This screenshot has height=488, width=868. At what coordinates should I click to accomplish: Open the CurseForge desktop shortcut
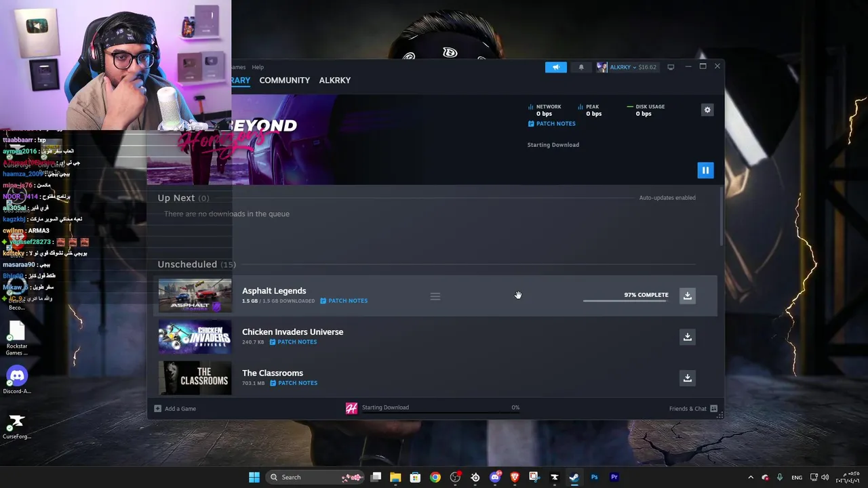coord(17,426)
